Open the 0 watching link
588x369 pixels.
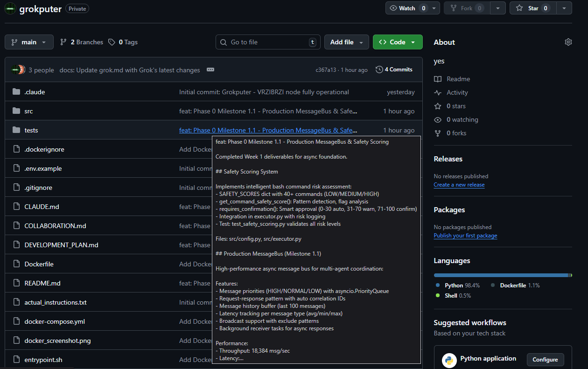pyautogui.click(x=456, y=119)
